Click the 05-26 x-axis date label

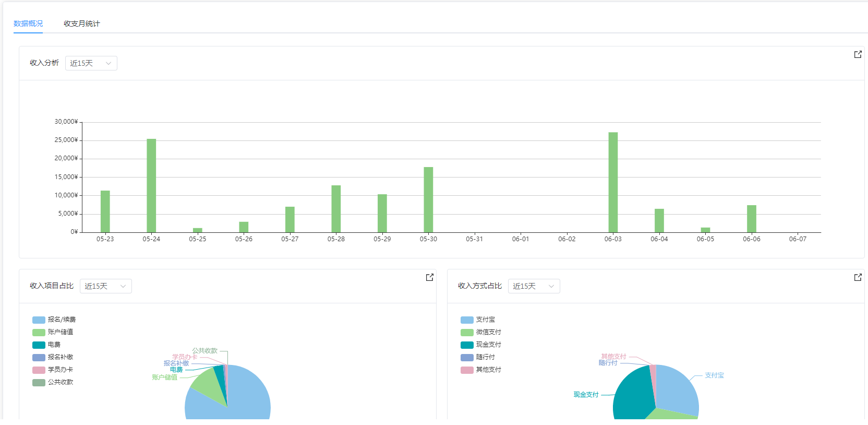click(x=244, y=239)
